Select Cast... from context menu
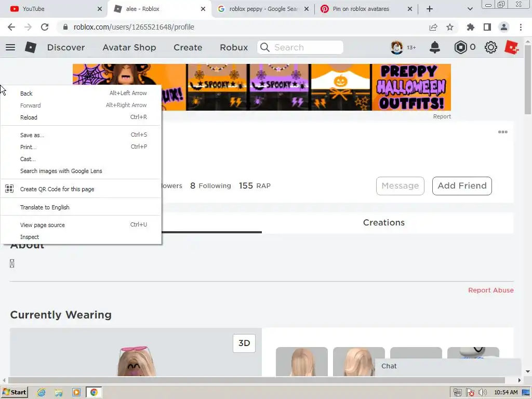This screenshot has height=399, width=532. tap(81, 159)
